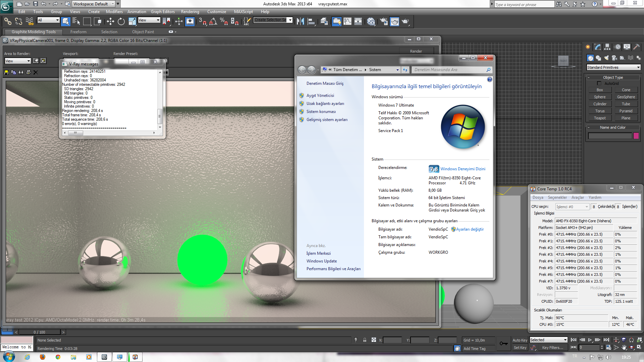Click the large Set Keys key icon

(x=503, y=344)
